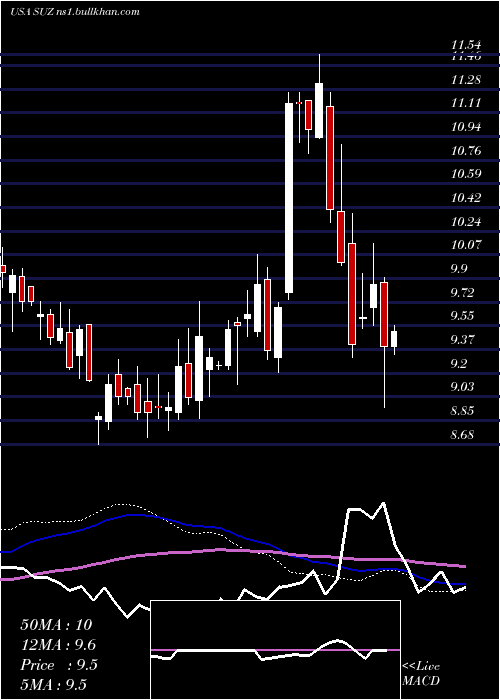Click the last white candlestick near 9.37

(394, 339)
